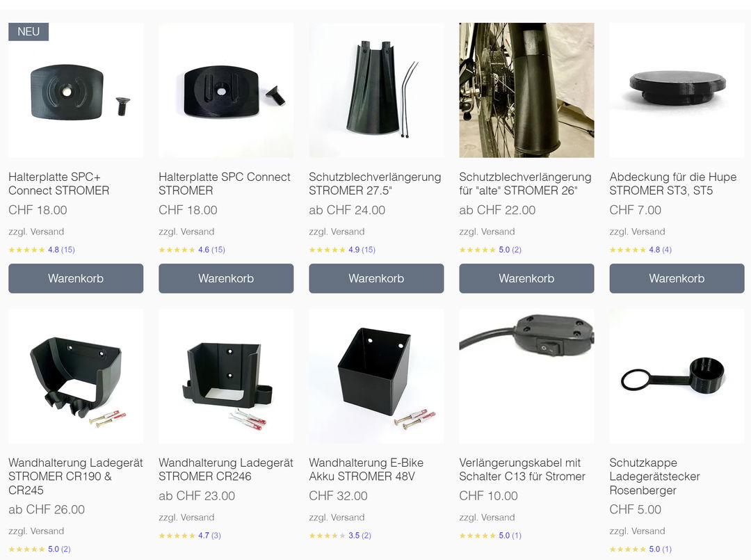Viewport: 751px width, 560px height.
Task: Open Verlängerungskabel mit Schalter C13 title link
Action: pyautogui.click(x=522, y=470)
